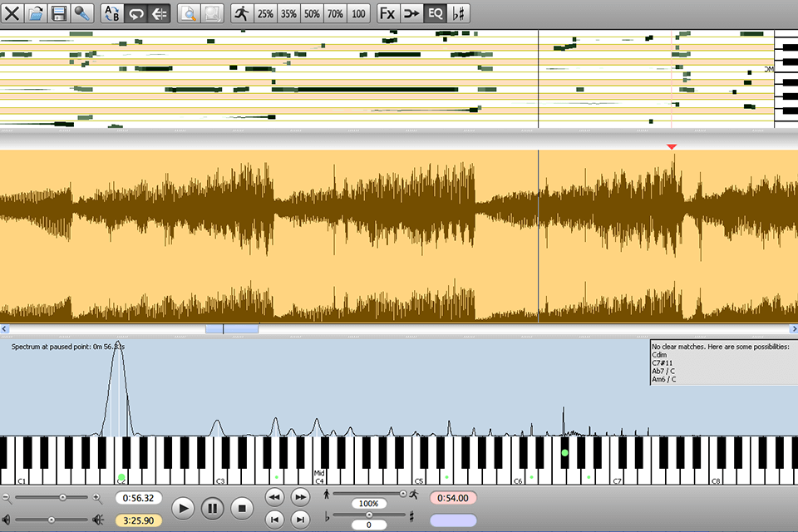
Task: Click the A/B swap icon
Action: pos(113,13)
